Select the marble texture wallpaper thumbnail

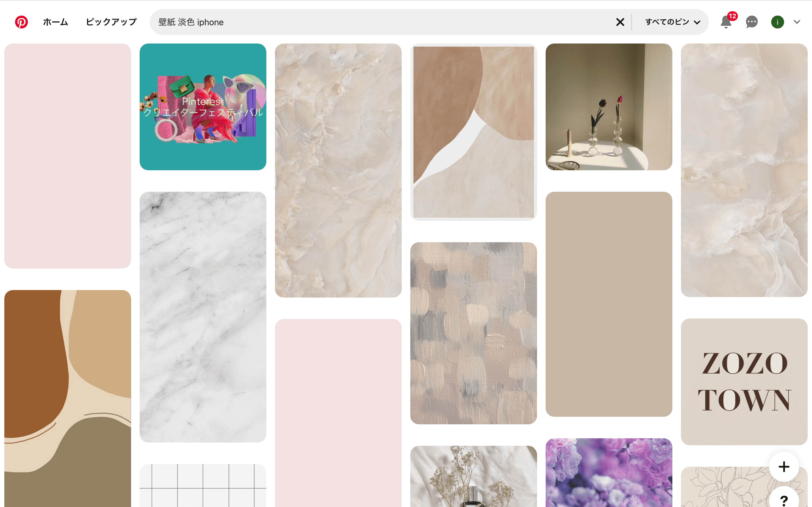pos(202,316)
